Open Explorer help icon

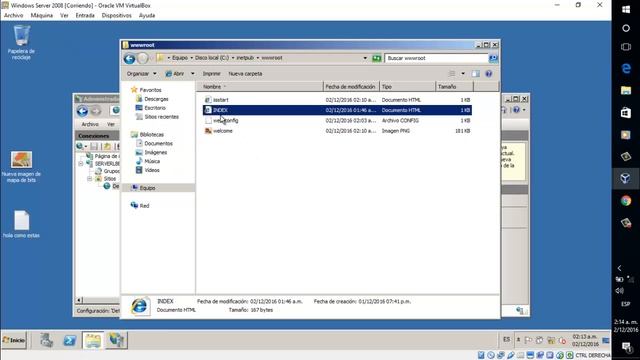click(489, 74)
